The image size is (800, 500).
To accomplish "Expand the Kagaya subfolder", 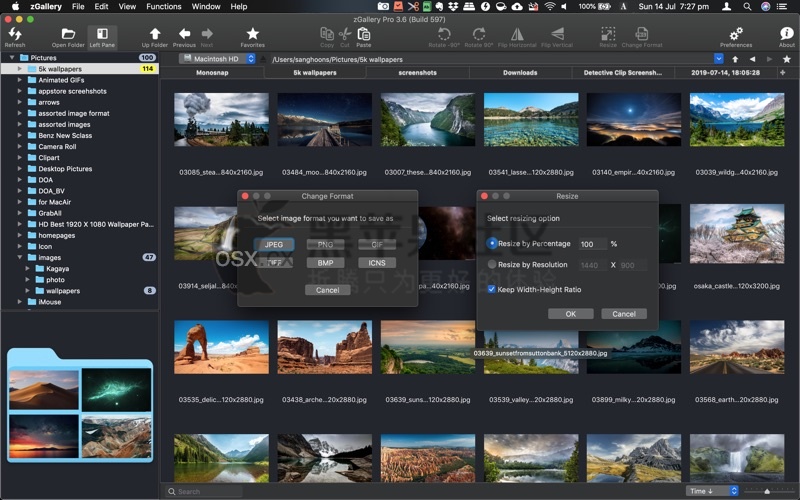I will [28, 268].
